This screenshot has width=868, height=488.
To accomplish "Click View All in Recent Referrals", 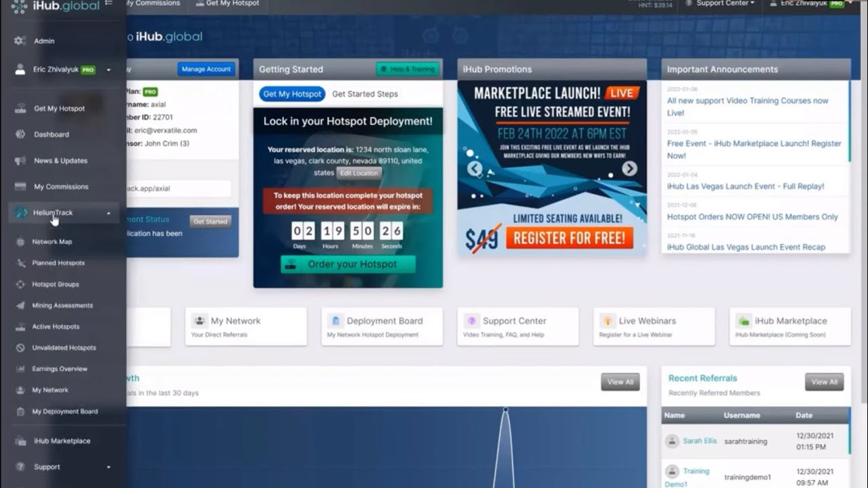I will [x=824, y=382].
